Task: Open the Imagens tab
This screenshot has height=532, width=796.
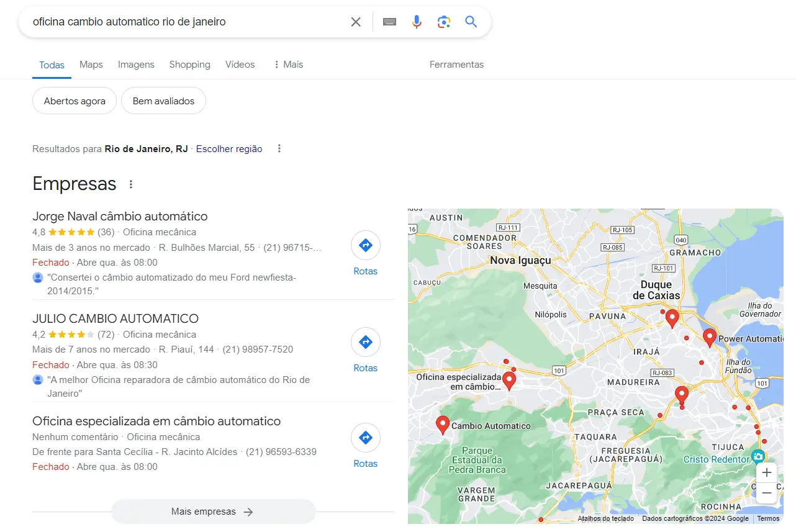Action: click(x=136, y=65)
